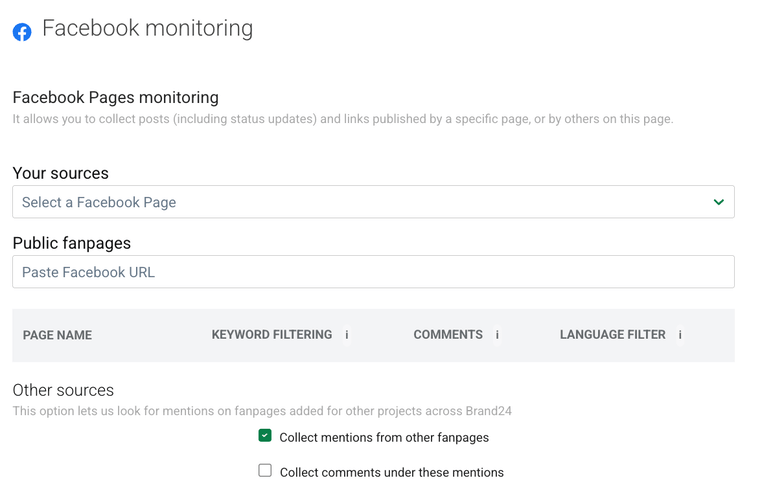This screenshot has width=762, height=500.
Task: Click the Public fanpages label
Action: [x=72, y=243]
